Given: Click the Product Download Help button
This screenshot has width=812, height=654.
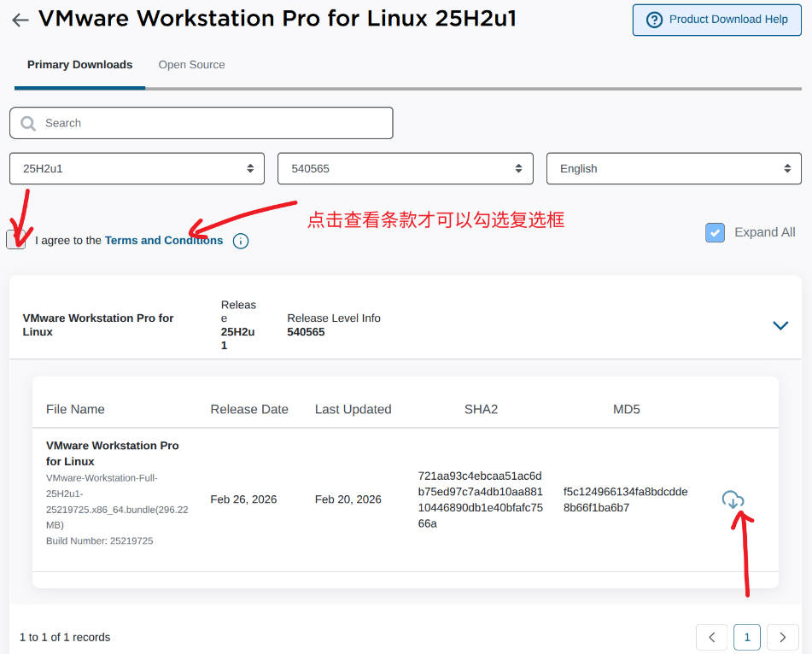Looking at the screenshot, I should tap(717, 20).
